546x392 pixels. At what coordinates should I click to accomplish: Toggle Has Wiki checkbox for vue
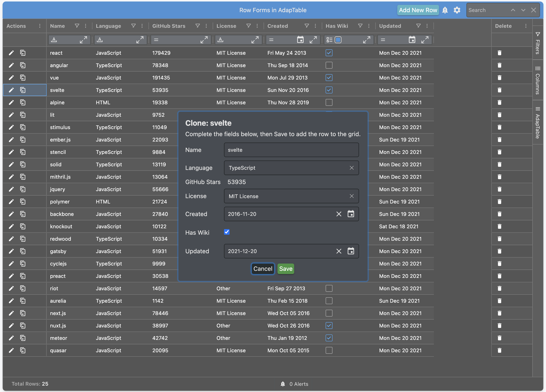coord(329,78)
